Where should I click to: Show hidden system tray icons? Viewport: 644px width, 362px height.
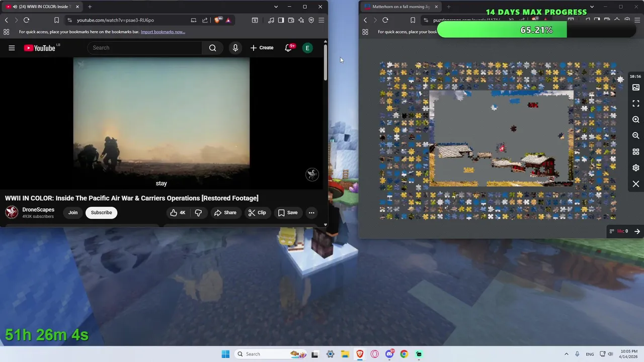(x=566, y=354)
